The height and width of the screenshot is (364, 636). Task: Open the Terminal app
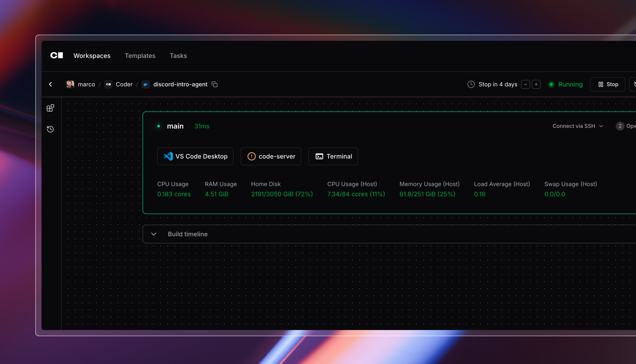coord(333,156)
